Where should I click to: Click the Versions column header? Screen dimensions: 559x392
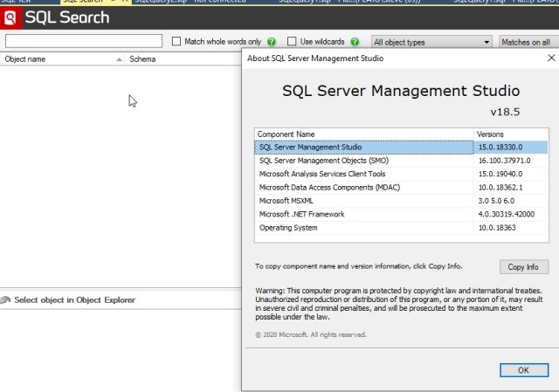510,134
